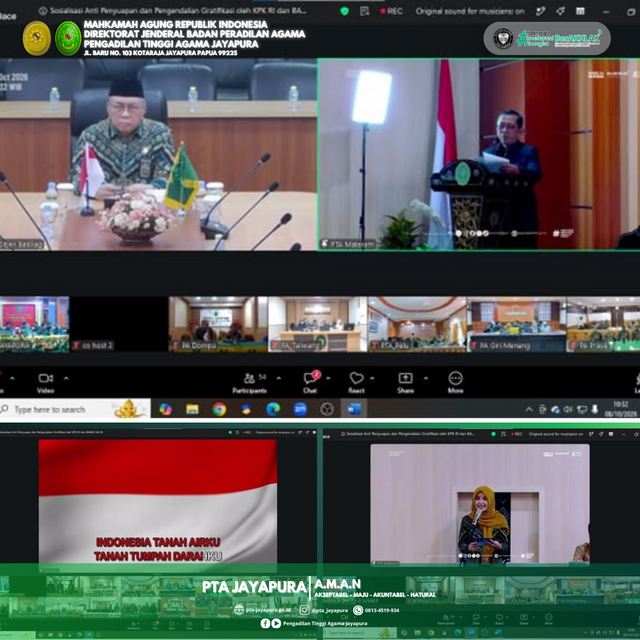Screen dimensions: 640x640
Task: Click the speaker volume tray icon
Action: (568, 409)
